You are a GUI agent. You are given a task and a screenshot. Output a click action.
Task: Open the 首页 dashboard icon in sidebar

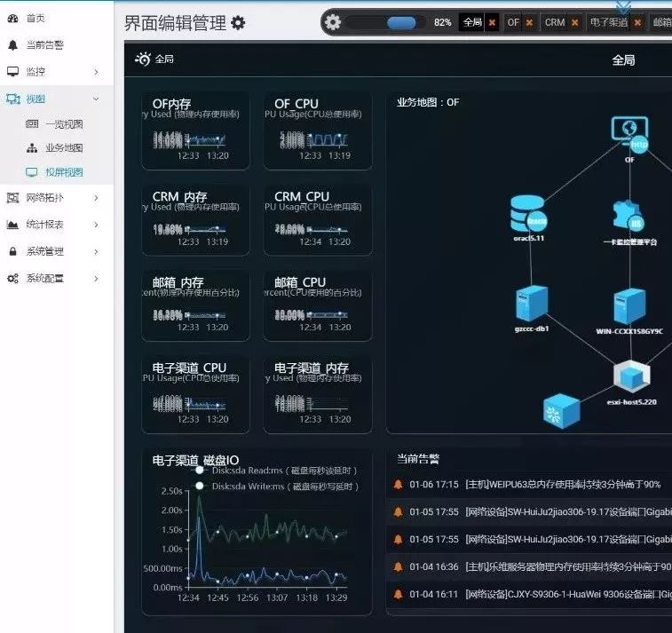pos(12,19)
